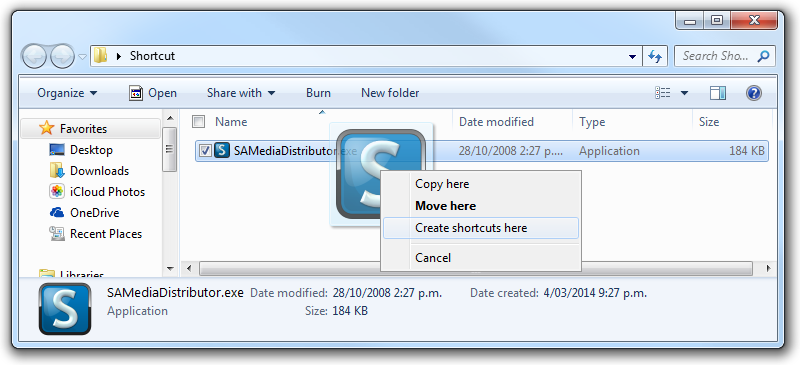This screenshot has height=365, width=800.
Task: Click navigation pane scroll up arrow
Action: [x=170, y=119]
